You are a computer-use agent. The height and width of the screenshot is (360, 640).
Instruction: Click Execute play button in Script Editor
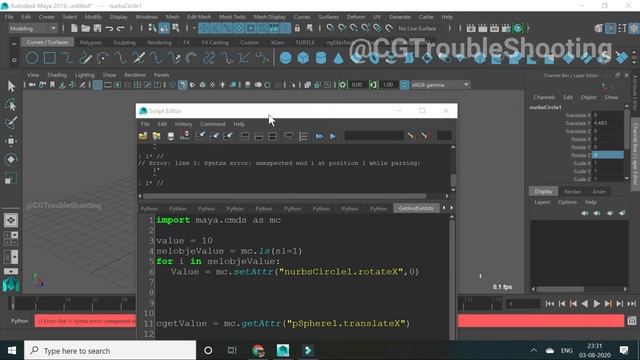point(333,136)
